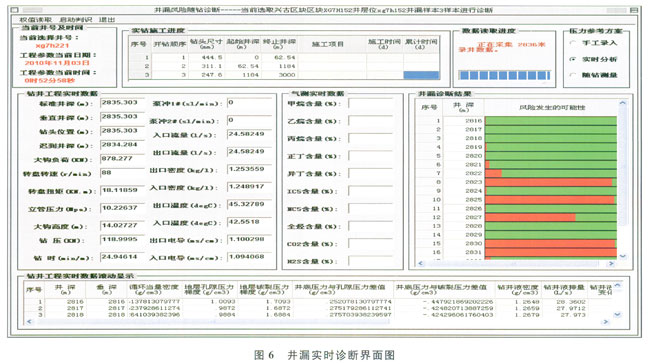Click the up arrow of 井漏诊断结果 list scrollbar

pos(623,103)
